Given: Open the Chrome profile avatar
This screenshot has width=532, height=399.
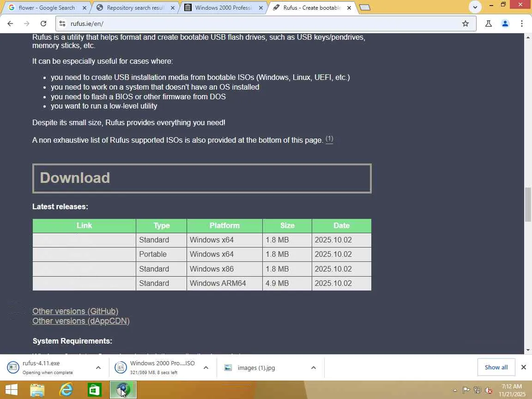Looking at the screenshot, I should point(505,24).
